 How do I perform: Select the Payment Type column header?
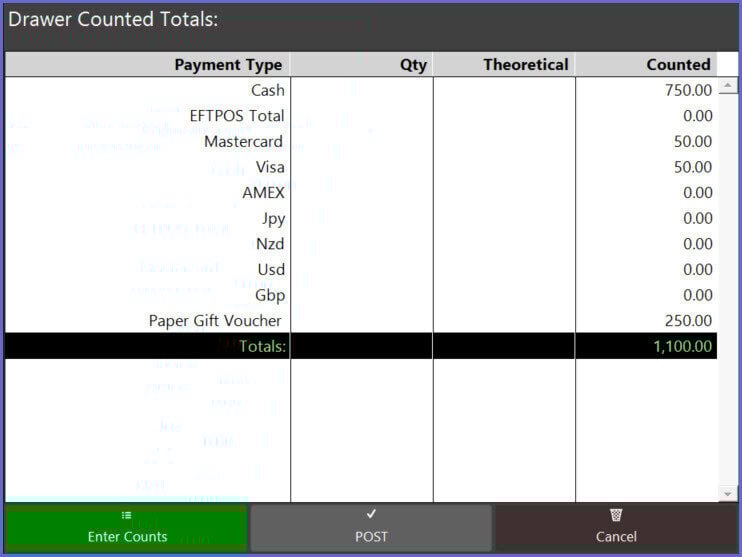click(228, 64)
